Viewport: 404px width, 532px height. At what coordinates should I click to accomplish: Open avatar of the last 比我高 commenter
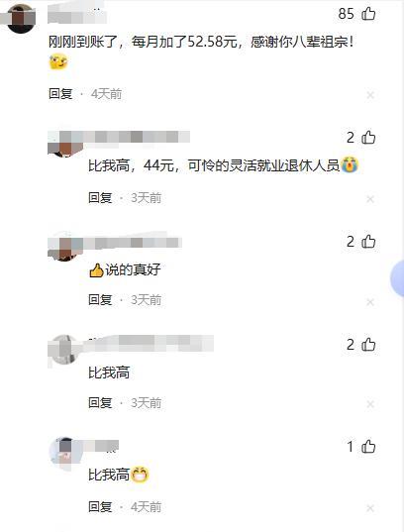coord(65,453)
